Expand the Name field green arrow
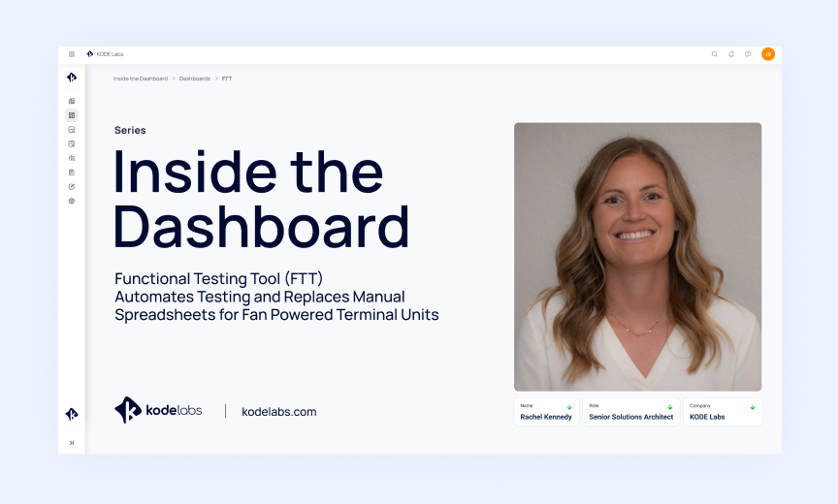 [569, 407]
